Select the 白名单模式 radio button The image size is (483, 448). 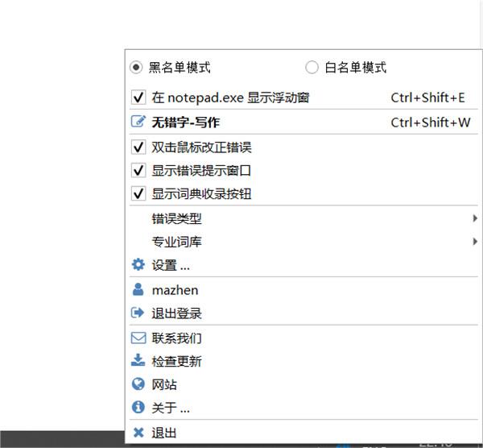pyautogui.click(x=312, y=67)
